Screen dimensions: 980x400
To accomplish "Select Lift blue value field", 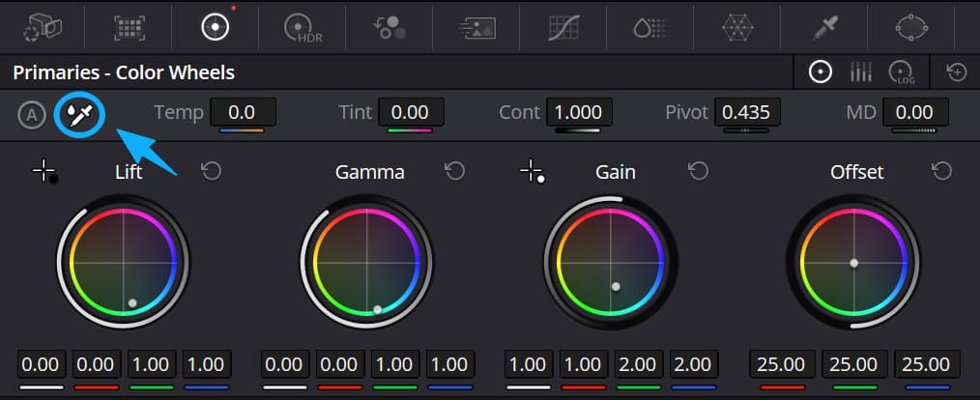I will 206,364.
